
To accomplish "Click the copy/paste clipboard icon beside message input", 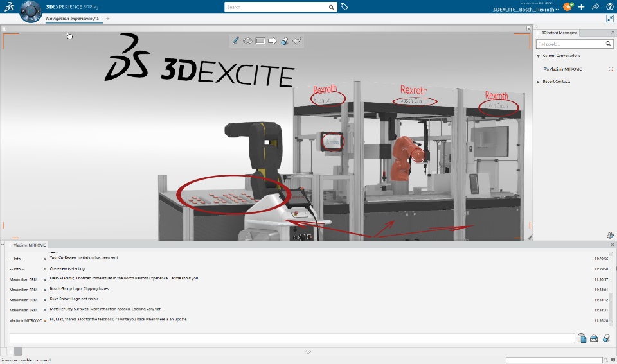I will point(582,338).
